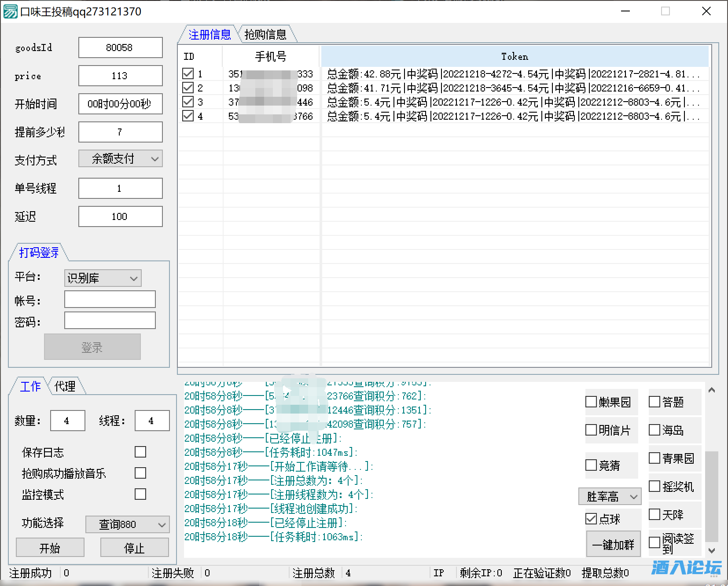Click scroll up arrow in options panel
This screenshot has height=586, width=728.
(x=712, y=390)
